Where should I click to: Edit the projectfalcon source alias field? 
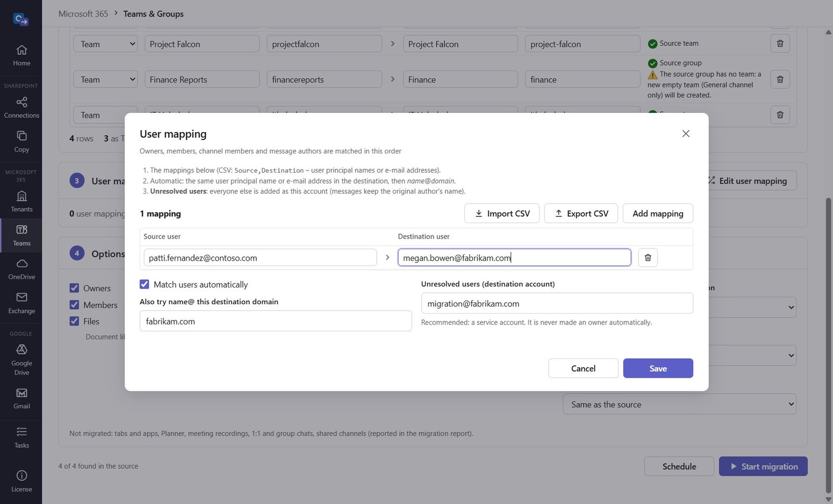324,44
